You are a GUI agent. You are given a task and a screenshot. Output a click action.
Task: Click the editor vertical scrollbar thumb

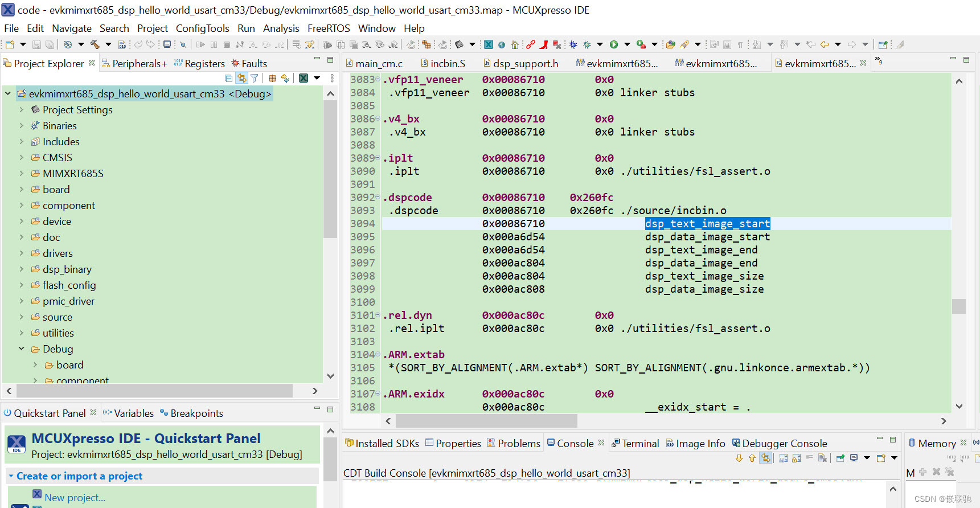[959, 306]
